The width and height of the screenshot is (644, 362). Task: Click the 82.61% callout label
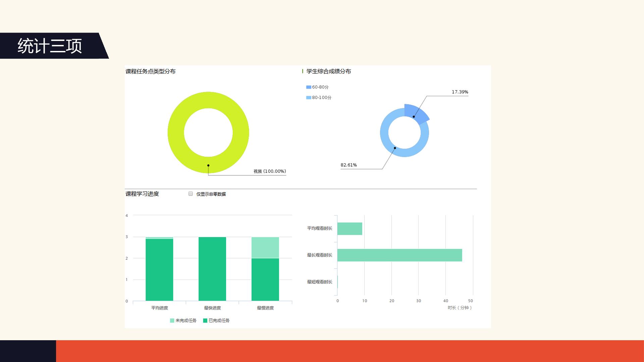[x=348, y=165]
